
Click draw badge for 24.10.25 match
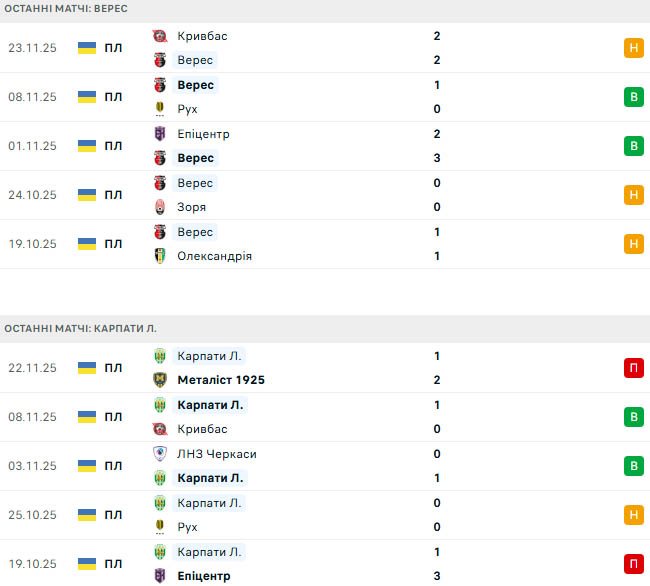pos(633,195)
